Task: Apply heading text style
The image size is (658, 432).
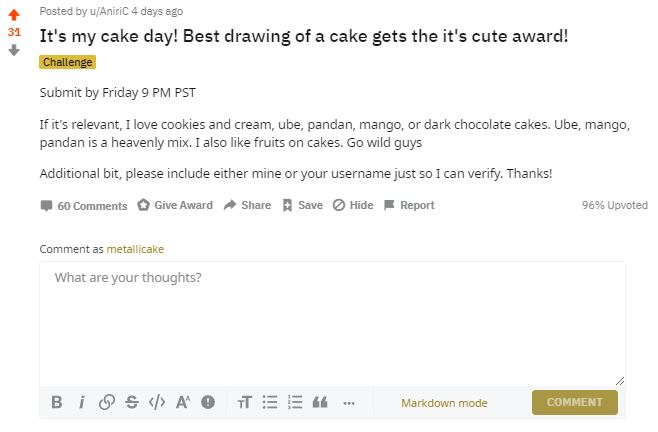Action: tap(245, 402)
